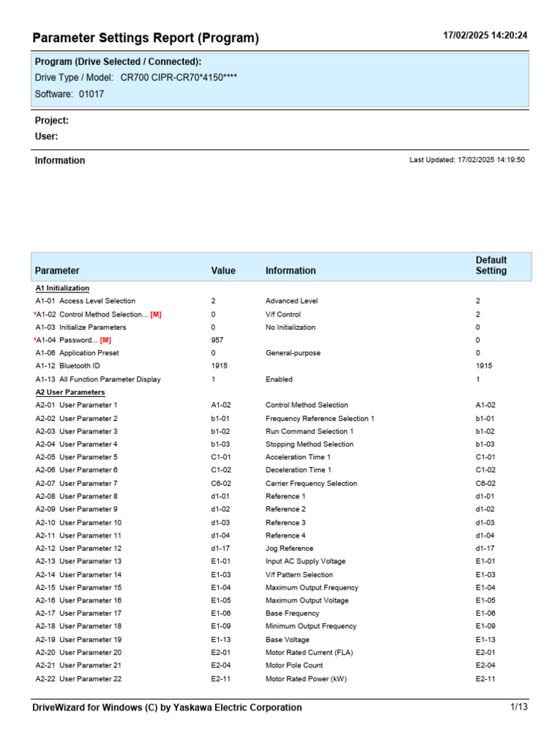Click the 'Reference 4' information cell
This screenshot has height=747, width=560.
286,535
